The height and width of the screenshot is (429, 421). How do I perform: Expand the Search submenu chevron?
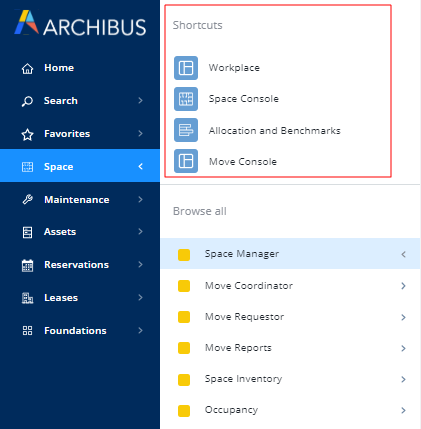(140, 100)
